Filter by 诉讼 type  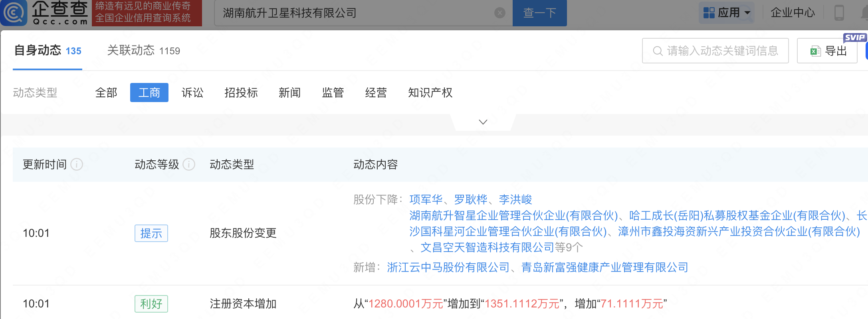tap(192, 93)
